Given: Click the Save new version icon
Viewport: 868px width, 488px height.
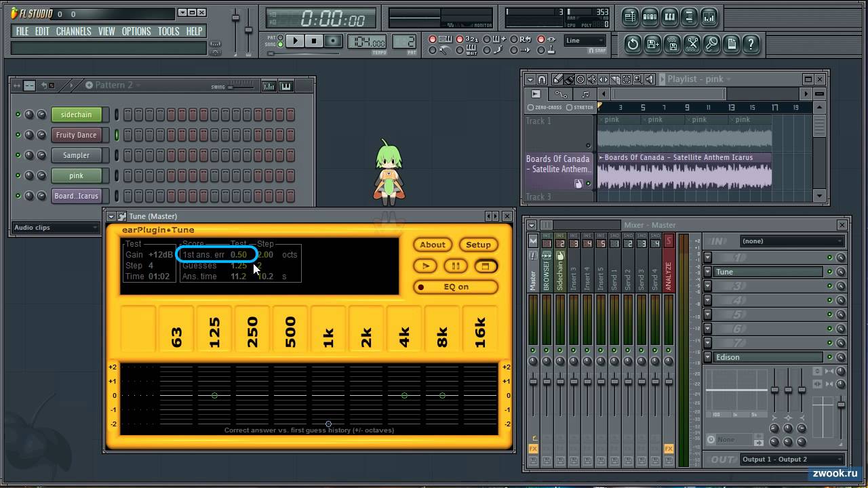Looking at the screenshot, I should pos(652,44).
